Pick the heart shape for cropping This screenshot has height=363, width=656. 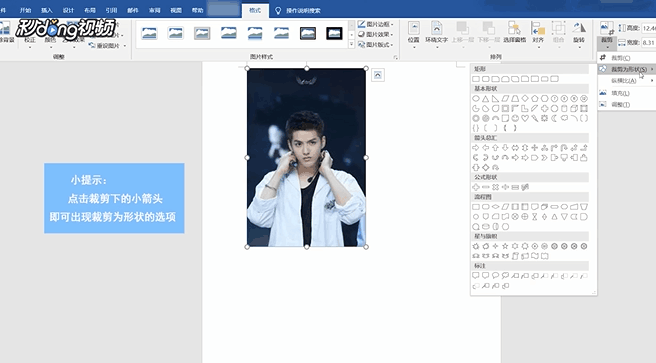[525, 118]
